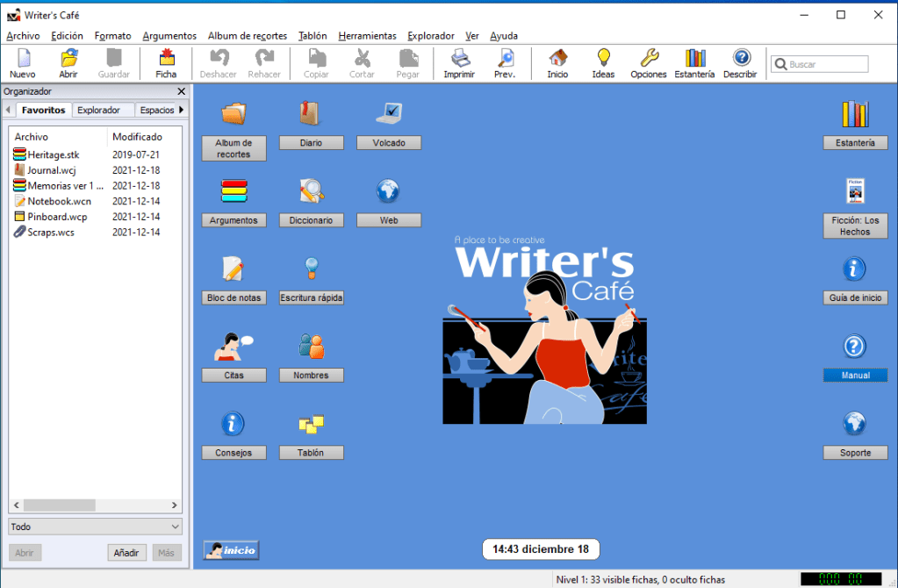Open the Argumentos storylines icon

(x=233, y=190)
